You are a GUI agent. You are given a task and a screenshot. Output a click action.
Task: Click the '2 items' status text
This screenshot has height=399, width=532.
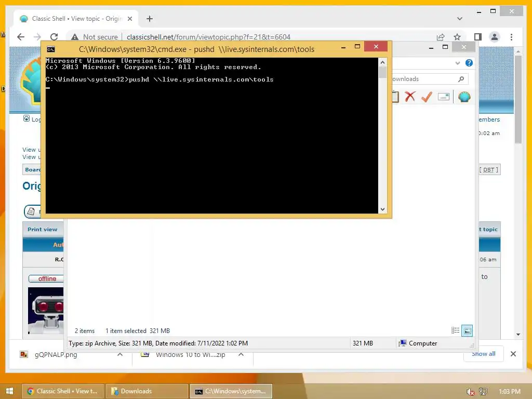click(x=85, y=331)
